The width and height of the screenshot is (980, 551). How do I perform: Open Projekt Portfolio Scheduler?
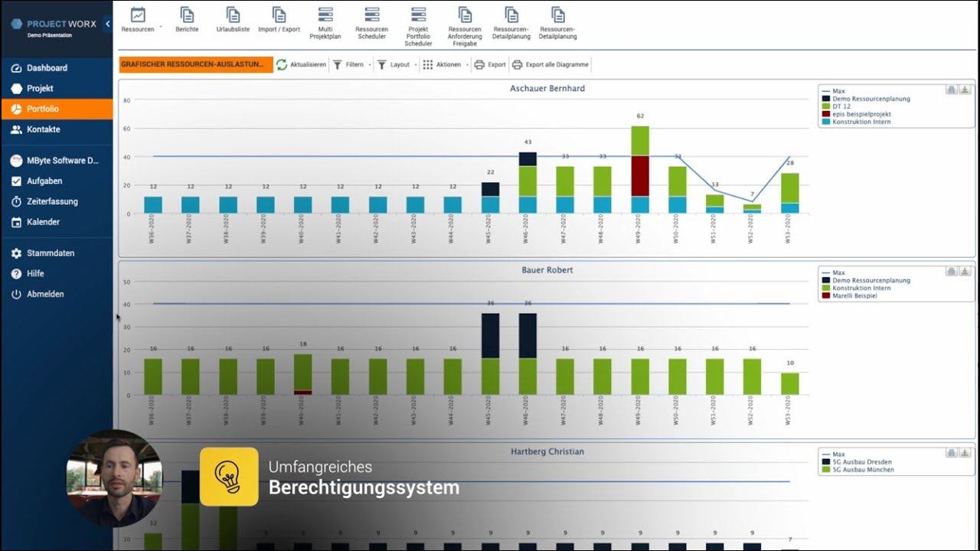click(x=418, y=15)
